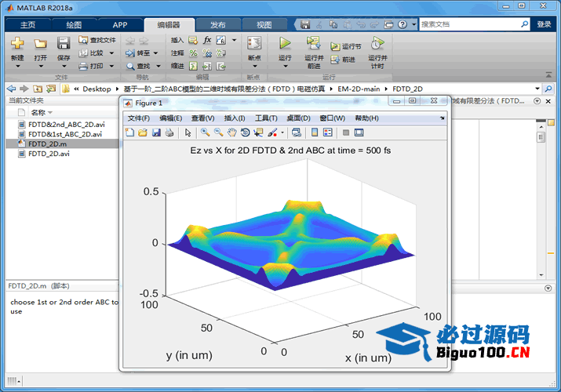Image resolution: width=561 pixels, height=392 pixels.
Task: Expand Go To dropdown arrow
Action: click(x=155, y=53)
